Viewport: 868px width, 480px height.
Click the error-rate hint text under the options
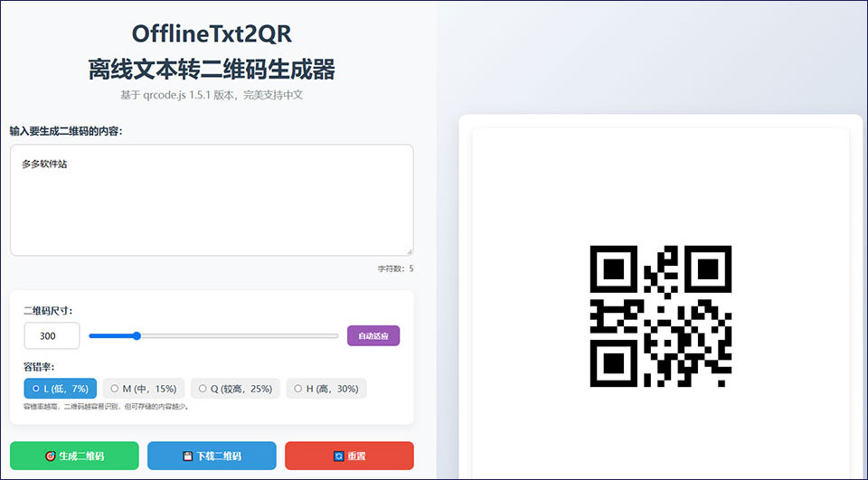click(x=107, y=407)
